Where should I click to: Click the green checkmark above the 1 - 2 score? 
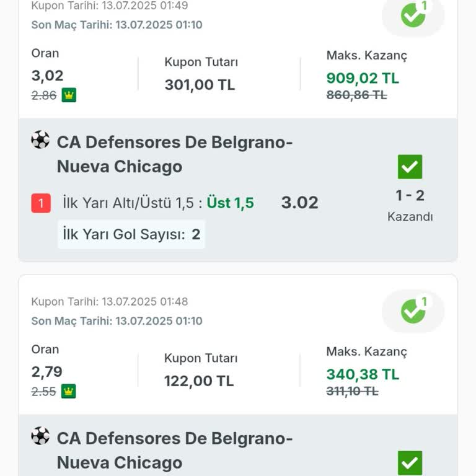[410, 167]
